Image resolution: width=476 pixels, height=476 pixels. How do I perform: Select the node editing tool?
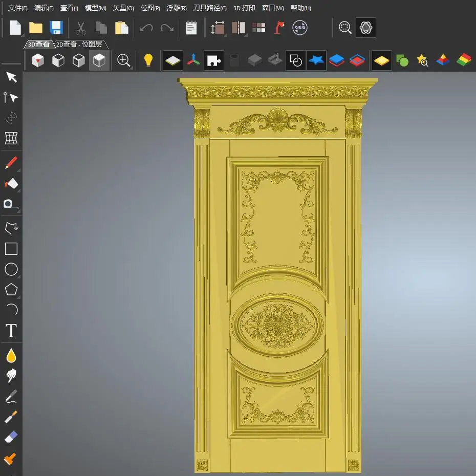click(x=11, y=97)
